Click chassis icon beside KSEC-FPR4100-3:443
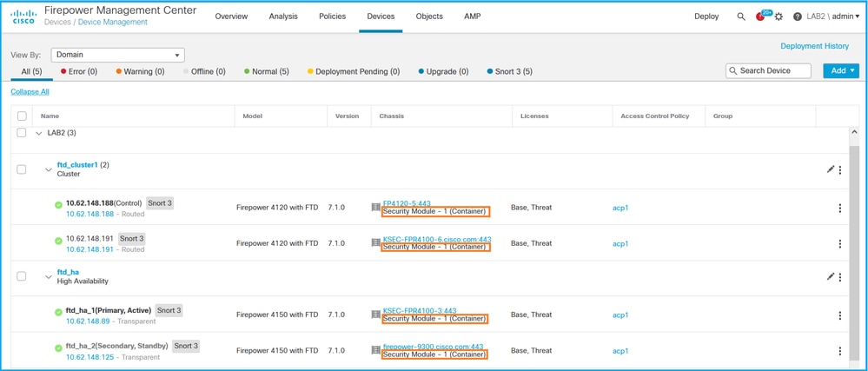Viewport: 868px width, 371px height. (375, 315)
